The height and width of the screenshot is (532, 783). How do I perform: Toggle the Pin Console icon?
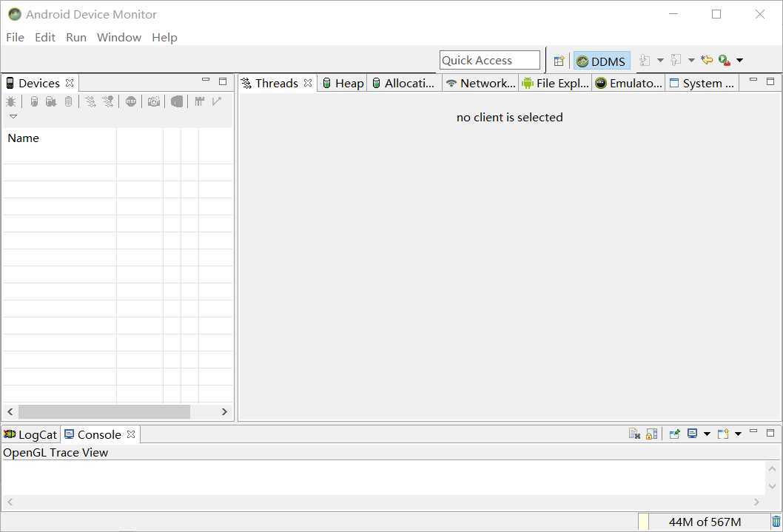pyautogui.click(x=675, y=434)
